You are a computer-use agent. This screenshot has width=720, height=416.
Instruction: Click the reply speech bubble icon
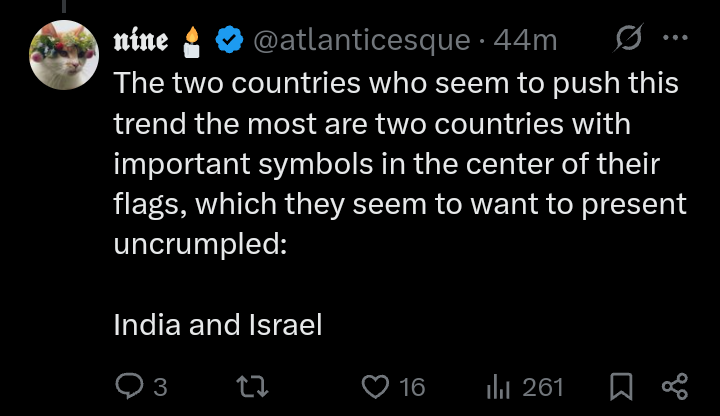(129, 387)
